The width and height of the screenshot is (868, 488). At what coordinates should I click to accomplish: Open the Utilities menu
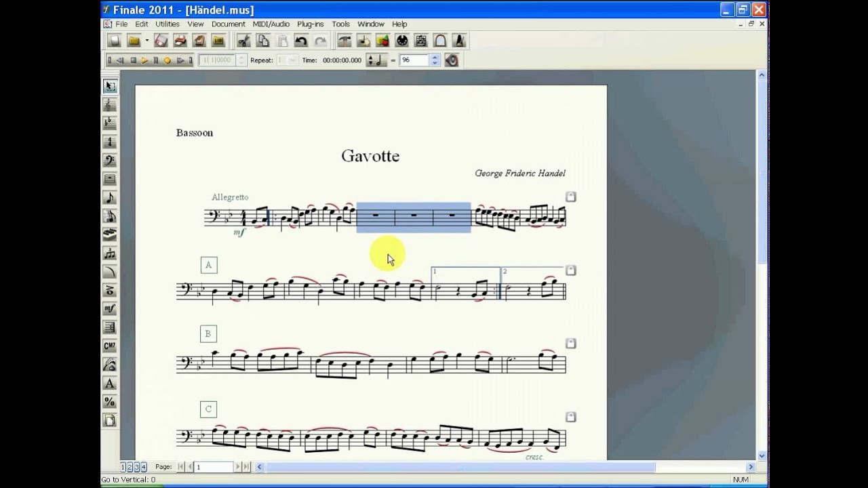(167, 24)
